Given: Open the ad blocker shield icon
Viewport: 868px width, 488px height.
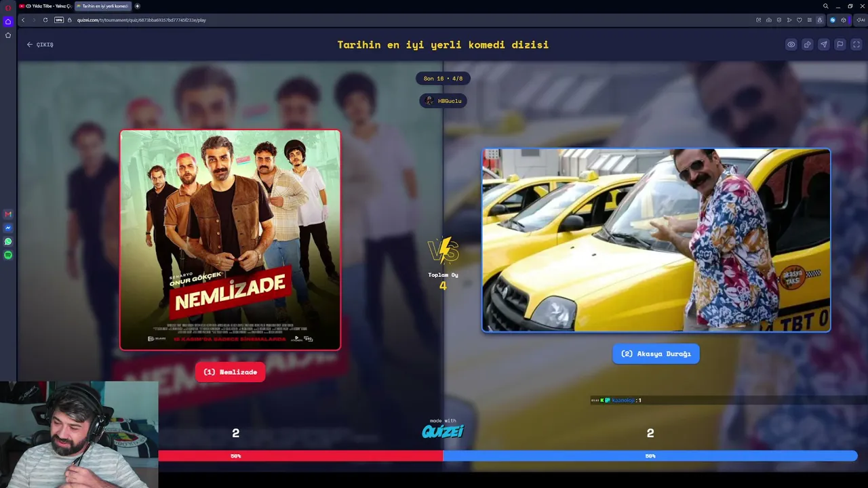Looking at the screenshot, I should pyautogui.click(x=778, y=20).
